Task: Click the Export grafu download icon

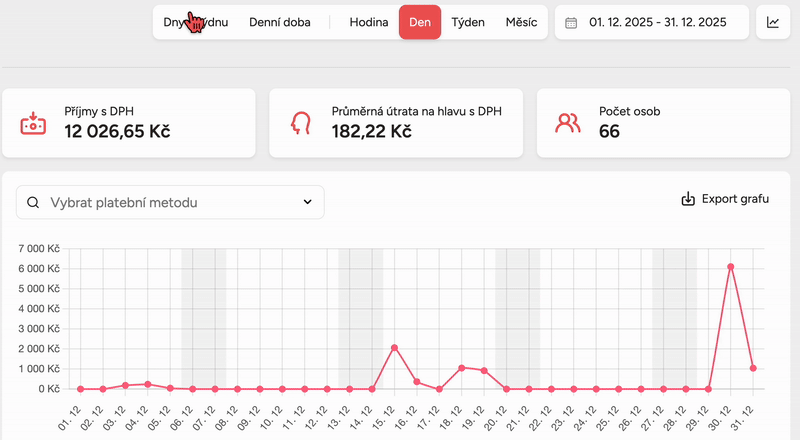Action: coord(688,198)
